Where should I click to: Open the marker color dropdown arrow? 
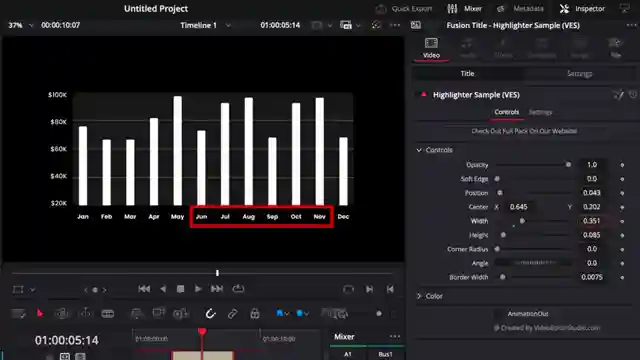pos(307,313)
